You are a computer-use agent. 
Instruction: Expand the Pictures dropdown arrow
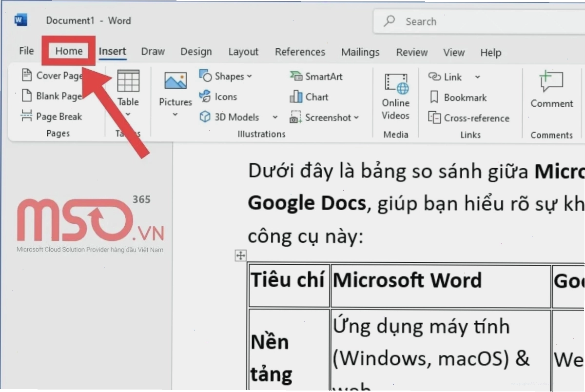click(x=175, y=115)
